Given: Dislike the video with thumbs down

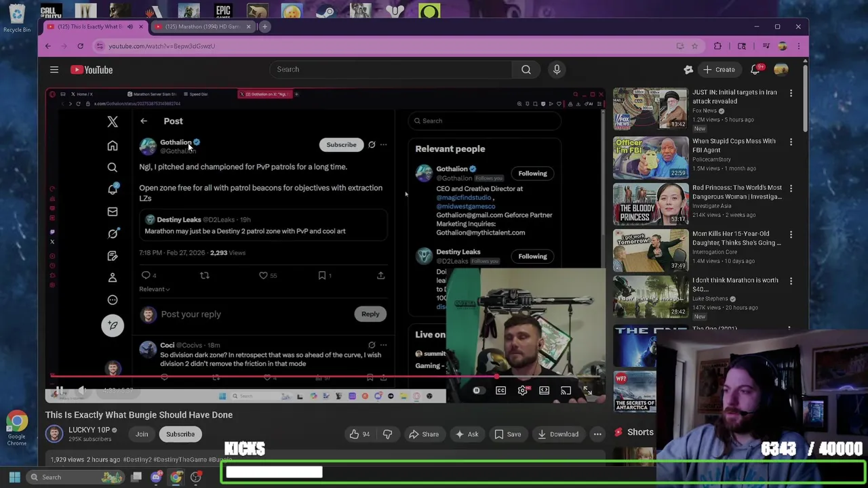Looking at the screenshot, I should click(387, 434).
